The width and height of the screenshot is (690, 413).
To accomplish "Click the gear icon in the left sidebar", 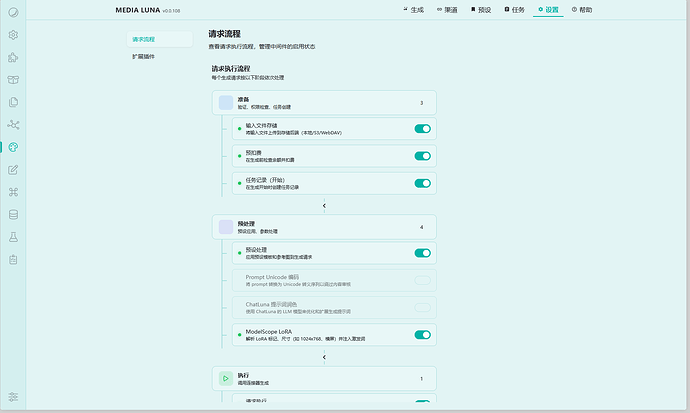I will coord(14,35).
